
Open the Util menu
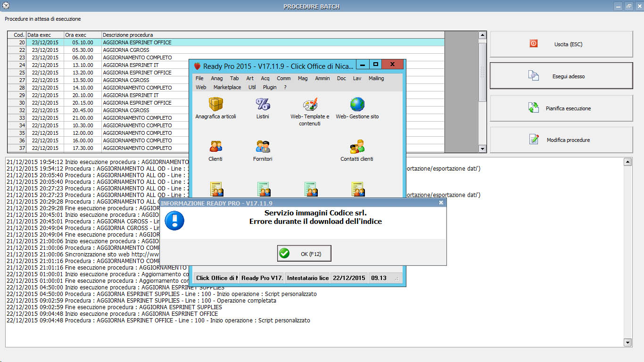coord(252,87)
